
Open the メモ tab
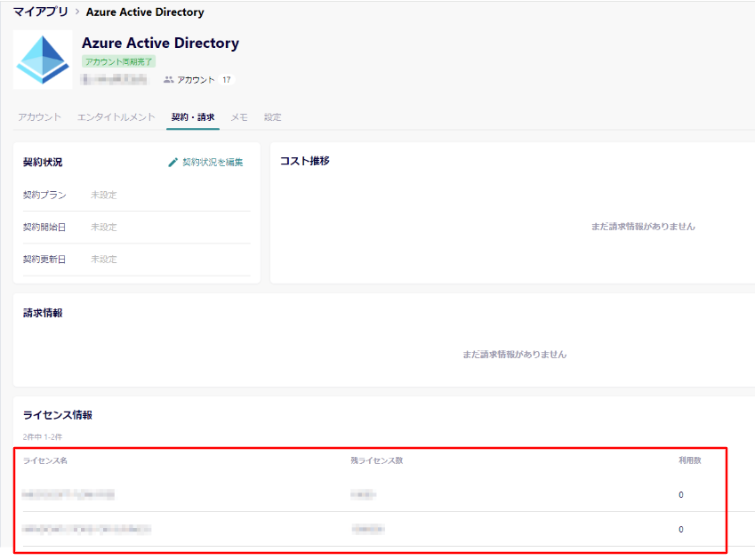[239, 117]
